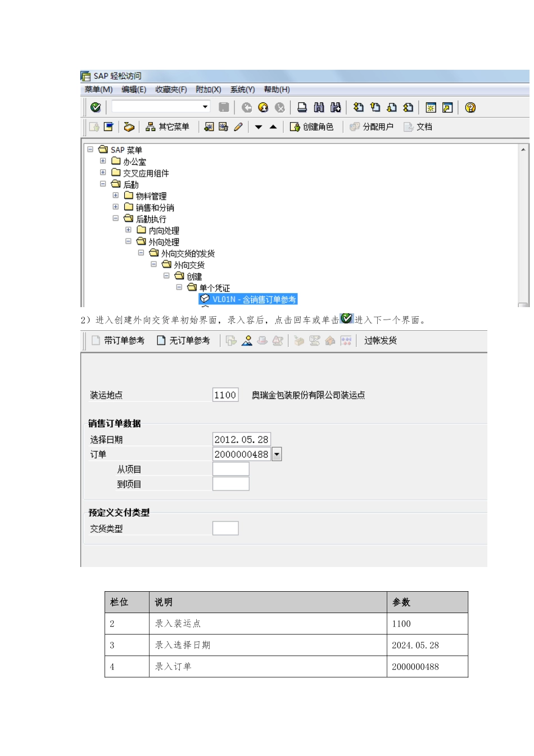Click the 装运地点 field containing 1100
Screen dimensions: 534x756
pos(225,395)
